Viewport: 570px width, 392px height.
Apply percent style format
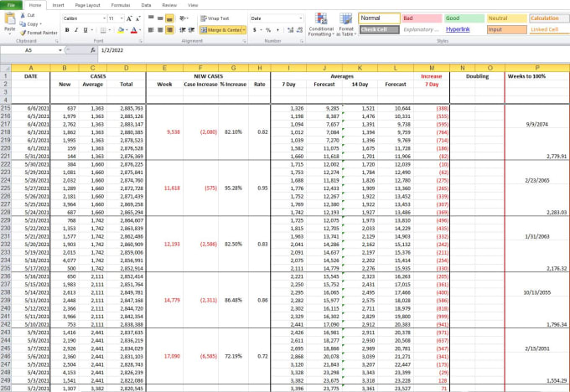(268, 30)
